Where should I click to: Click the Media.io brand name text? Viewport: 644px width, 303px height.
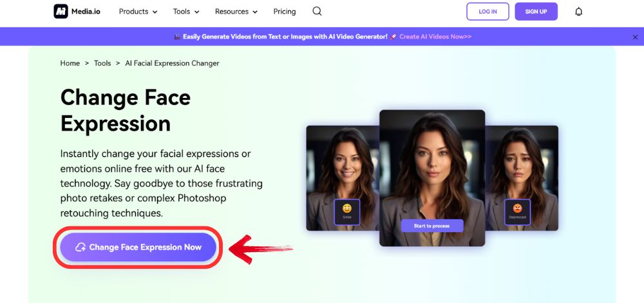click(x=87, y=12)
